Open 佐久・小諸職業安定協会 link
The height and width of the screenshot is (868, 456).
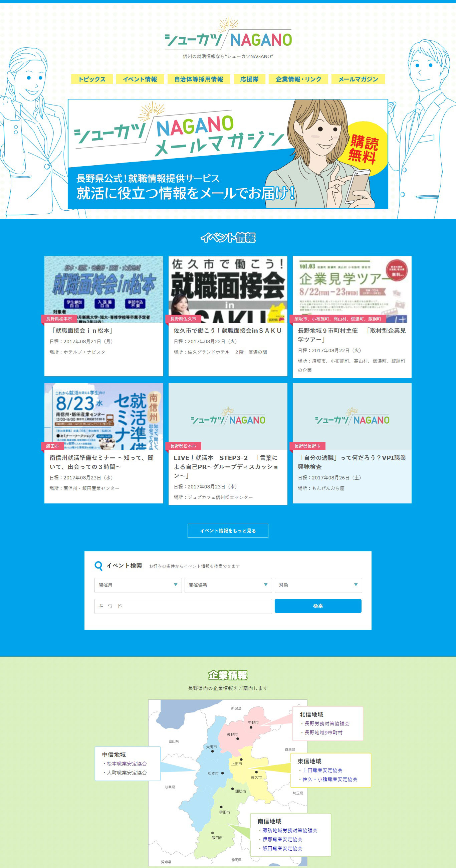pos(329,780)
